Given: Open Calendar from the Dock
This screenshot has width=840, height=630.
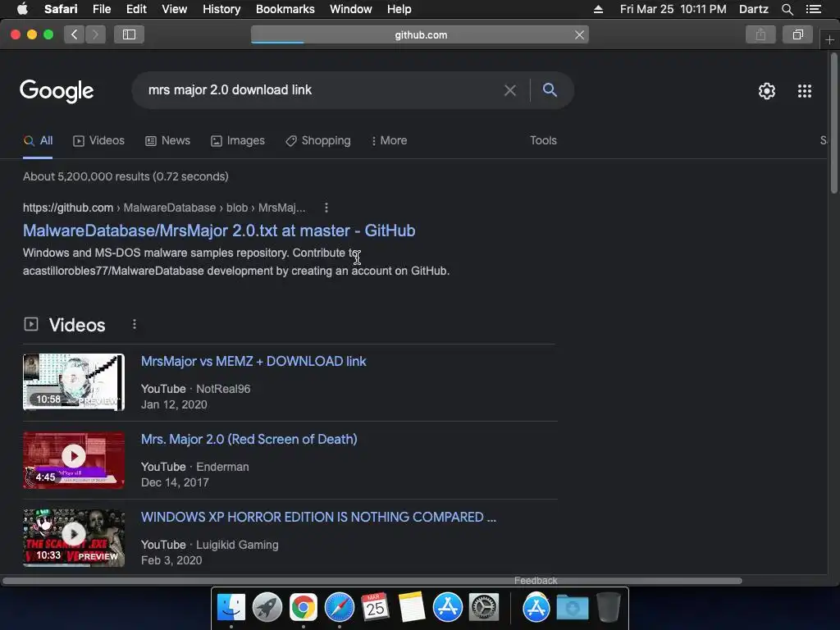Looking at the screenshot, I should 375,607.
